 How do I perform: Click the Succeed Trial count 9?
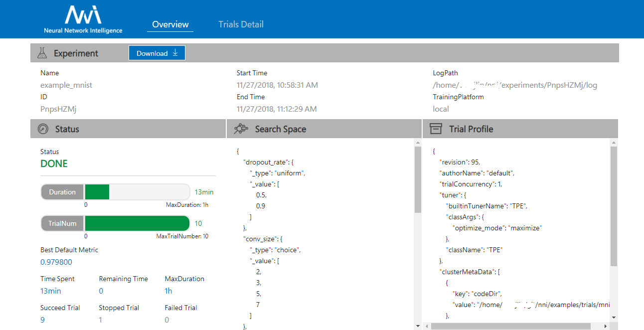coord(42,320)
